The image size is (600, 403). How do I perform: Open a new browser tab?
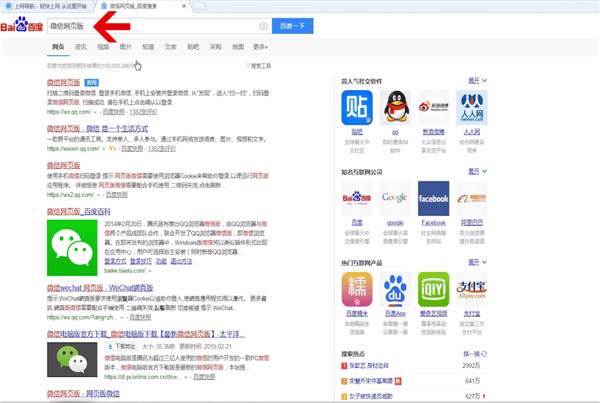coord(199,6)
